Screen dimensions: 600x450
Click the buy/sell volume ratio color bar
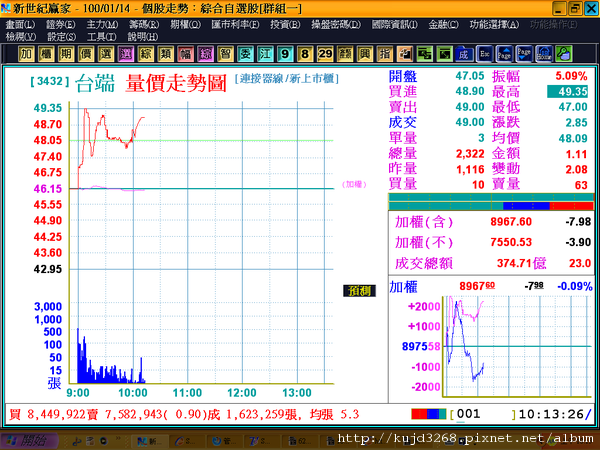tap(491, 202)
